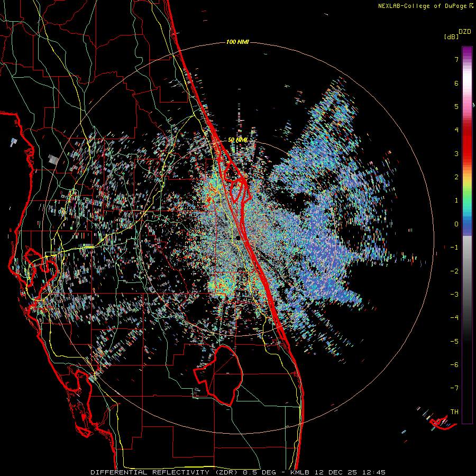The image size is (476, 476).
Task: Click the 5 value on the color scale
Action: point(456,106)
